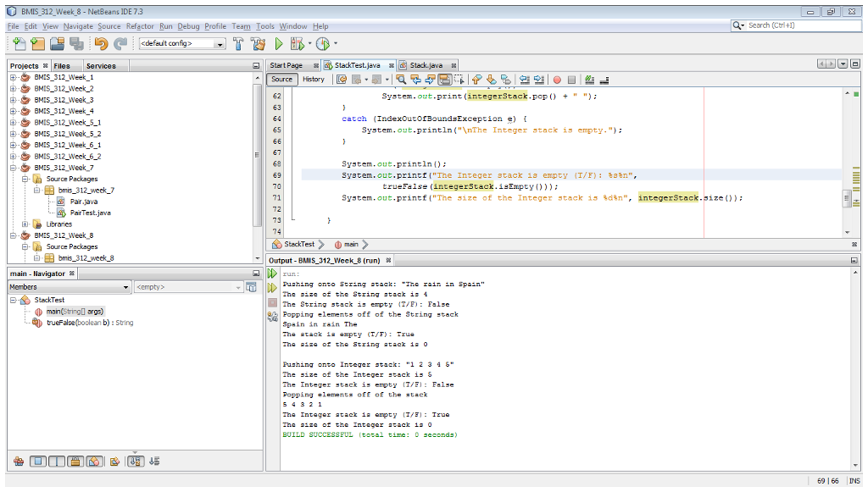The width and height of the screenshot is (868, 492).
Task: Open a project using the Open Project icon
Action: coord(56,43)
